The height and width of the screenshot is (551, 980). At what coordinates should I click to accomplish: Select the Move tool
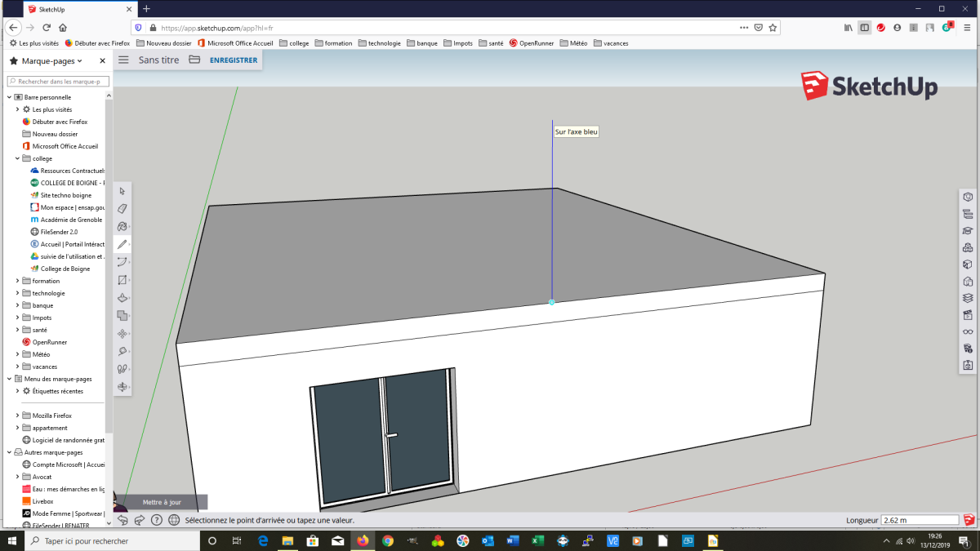coord(122,333)
